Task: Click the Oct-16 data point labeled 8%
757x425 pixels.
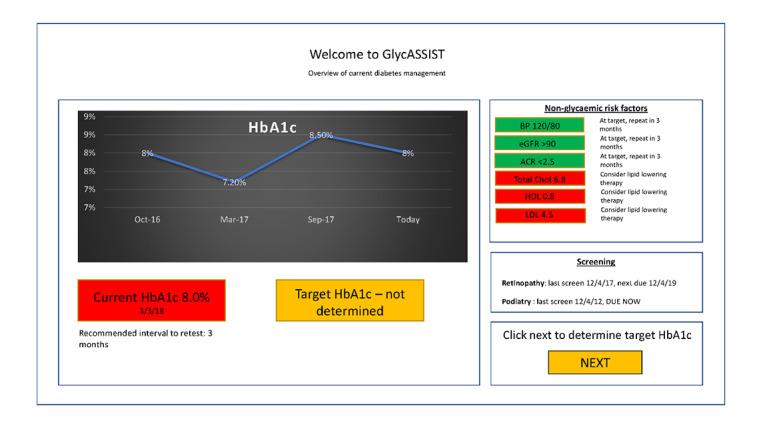Action: point(148,153)
